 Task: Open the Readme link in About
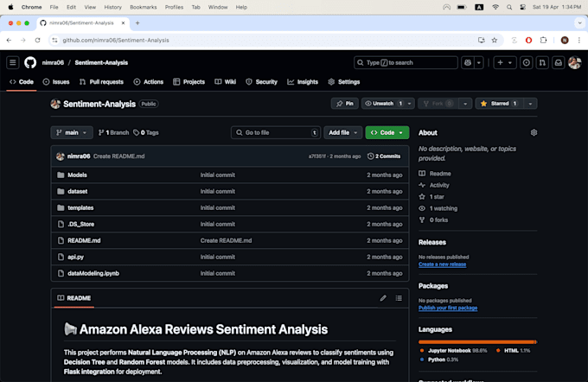click(435, 174)
